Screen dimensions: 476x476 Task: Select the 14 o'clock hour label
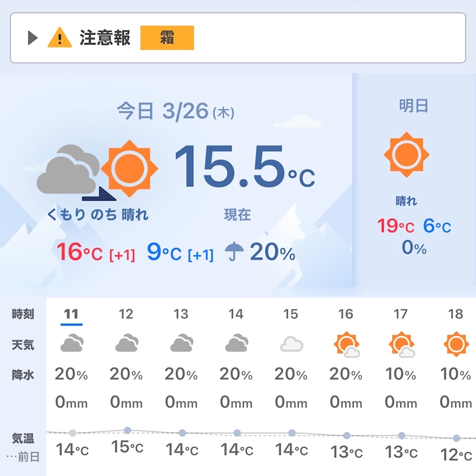click(236, 314)
